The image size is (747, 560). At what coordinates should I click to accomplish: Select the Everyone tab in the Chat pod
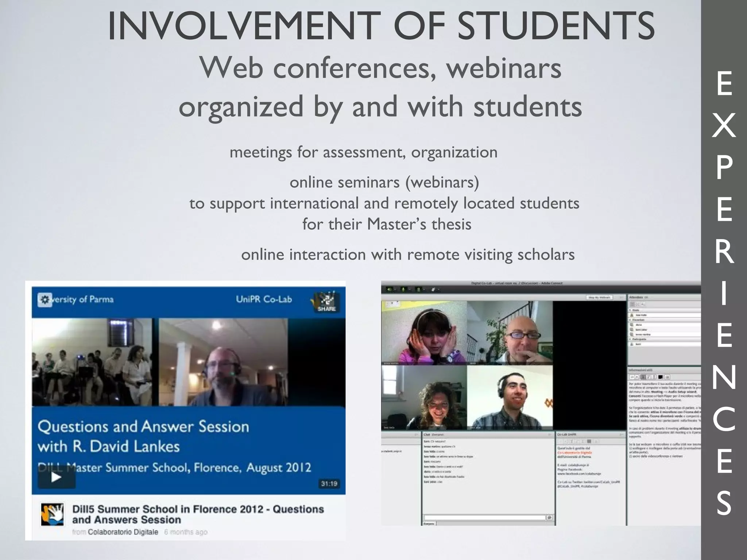(438, 435)
